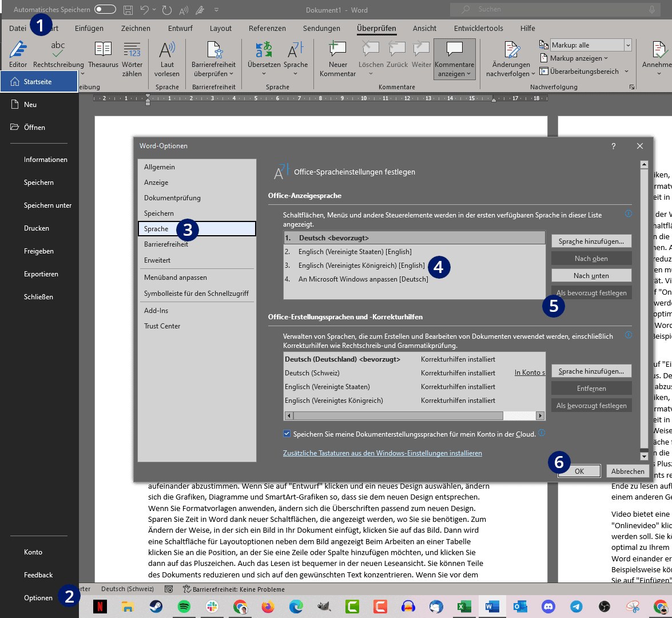Go to next comment with Weiter

click(x=422, y=54)
